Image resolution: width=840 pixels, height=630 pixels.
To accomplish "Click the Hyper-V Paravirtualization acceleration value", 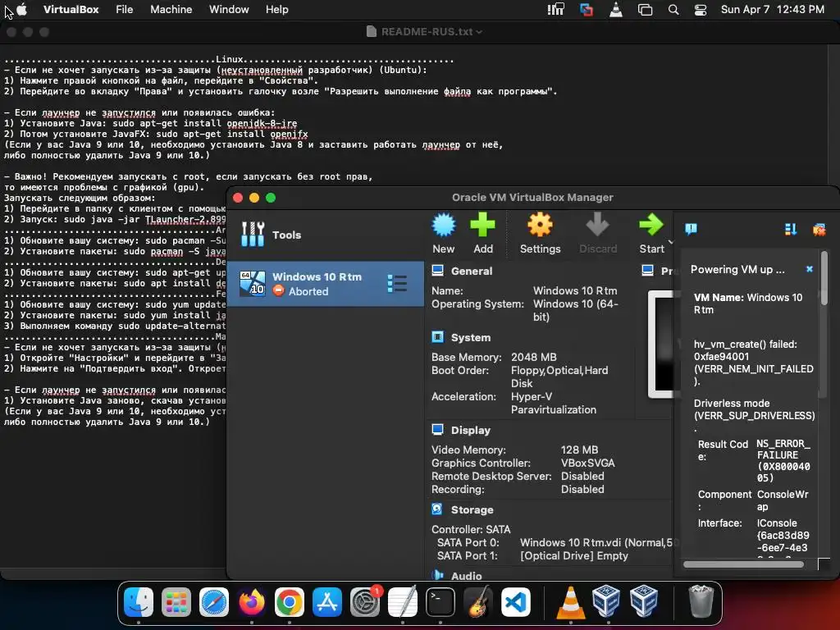I will (x=554, y=403).
